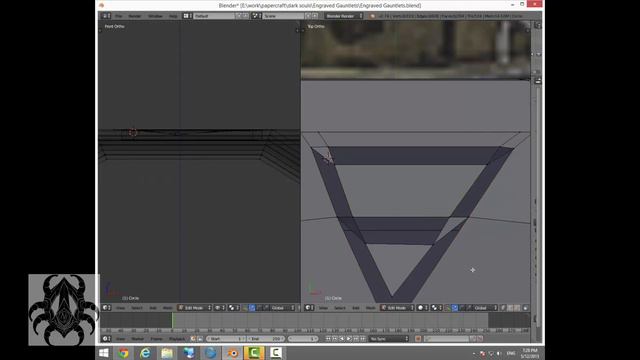Open the Add menu of the Front Ortho viewport
The image size is (640, 360).
coord(153,308)
